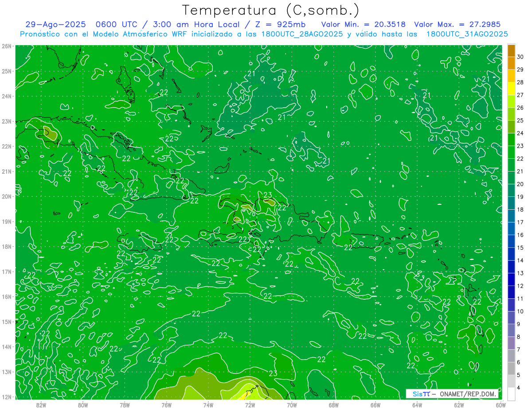Click latitude axis label "24N"
532x411 pixels.
(7, 96)
